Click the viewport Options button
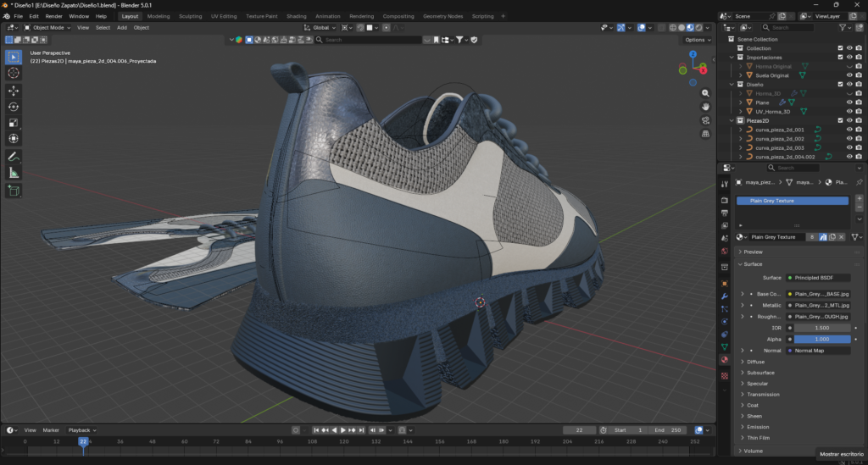 click(x=696, y=40)
